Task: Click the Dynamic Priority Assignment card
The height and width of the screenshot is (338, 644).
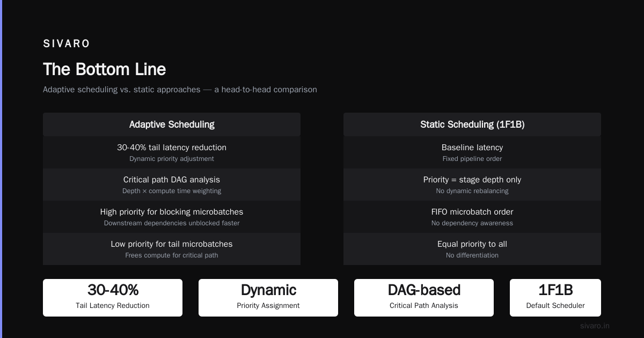Action: [x=268, y=298]
